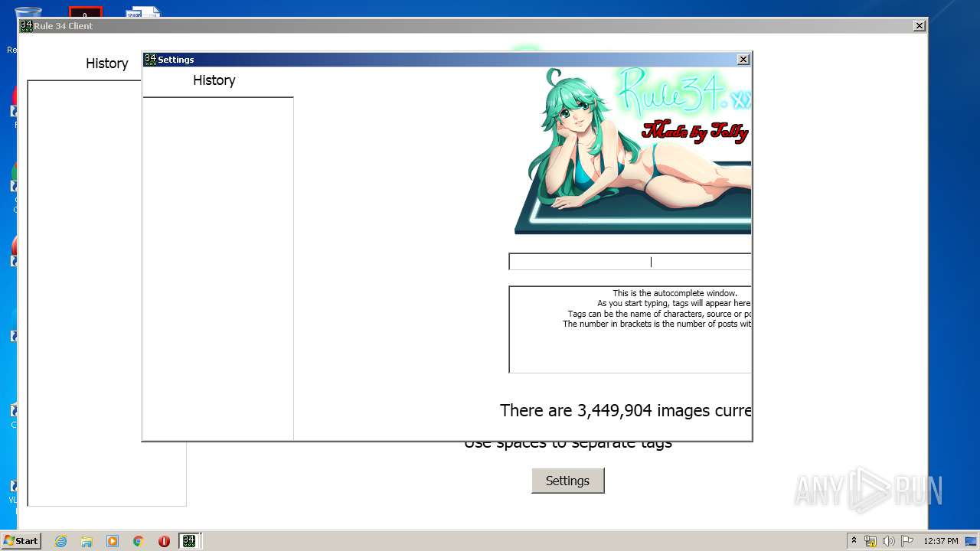Click the autocomplete window text box
980x551 pixels.
630,330
